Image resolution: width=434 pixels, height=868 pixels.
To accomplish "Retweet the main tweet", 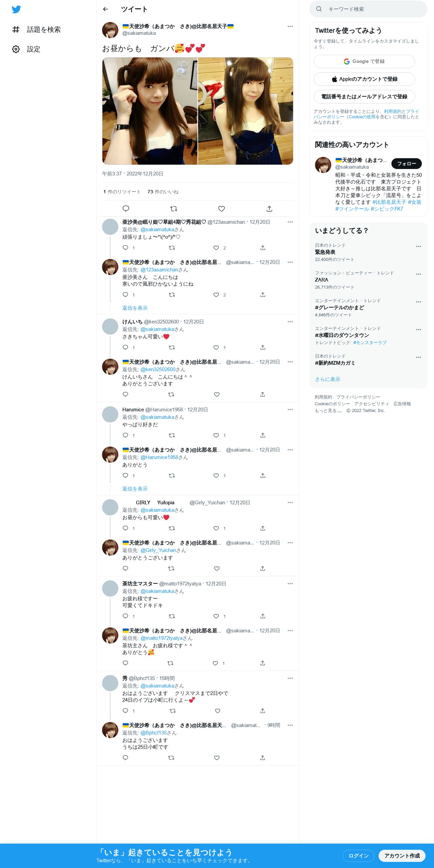I will pos(174,209).
